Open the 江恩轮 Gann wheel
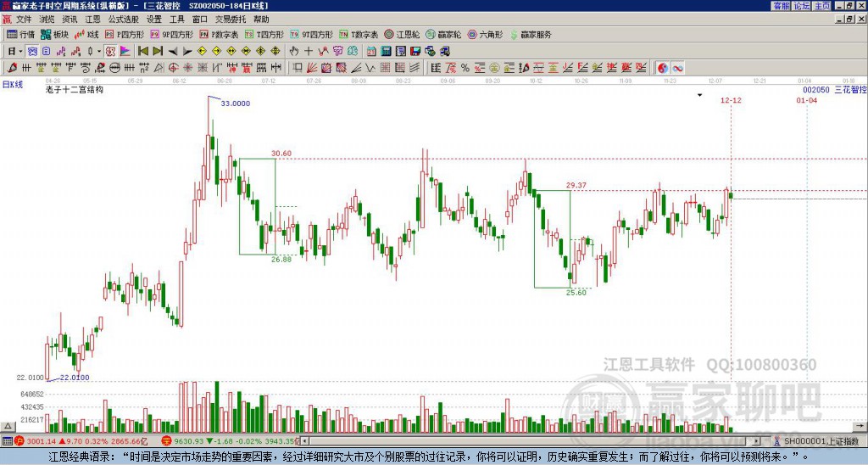 pos(402,34)
